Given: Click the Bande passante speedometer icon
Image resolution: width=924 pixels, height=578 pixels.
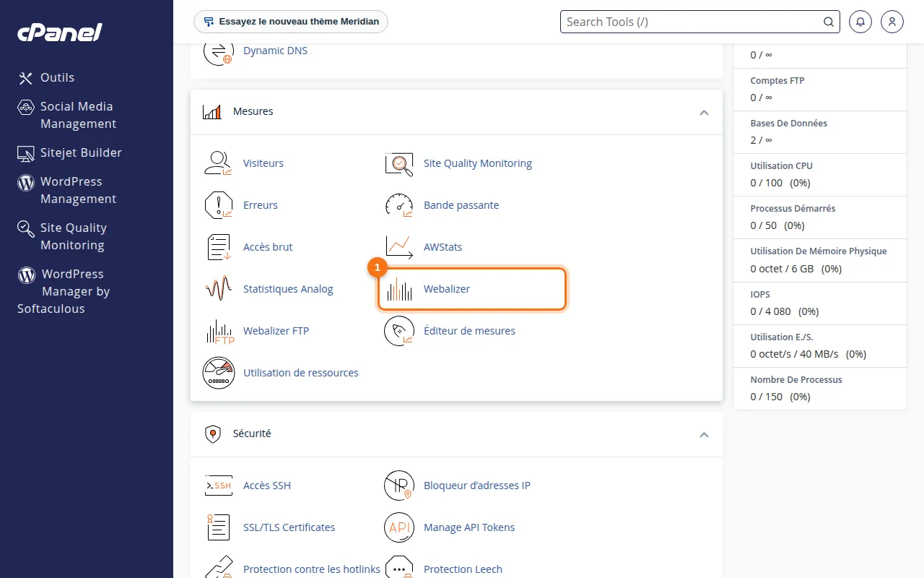Looking at the screenshot, I should pos(398,205).
